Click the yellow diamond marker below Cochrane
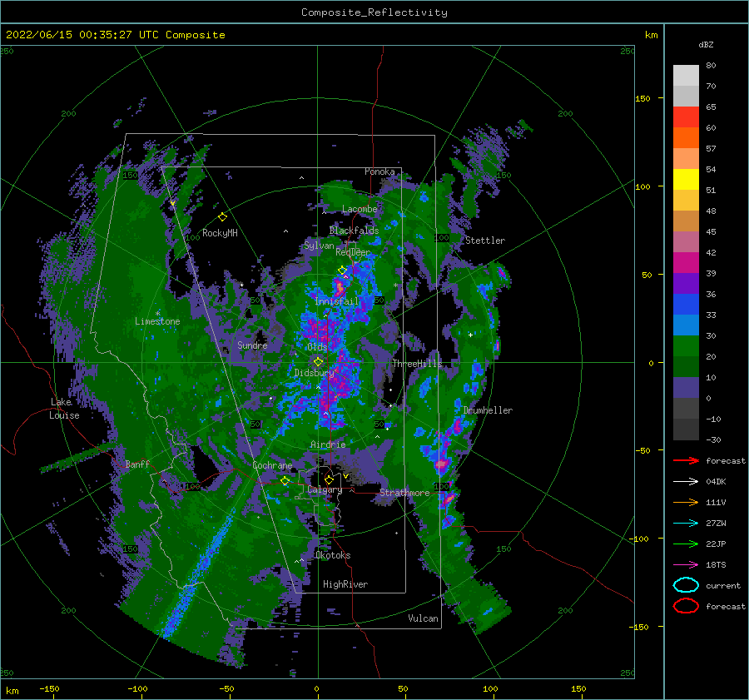 (285, 480)
